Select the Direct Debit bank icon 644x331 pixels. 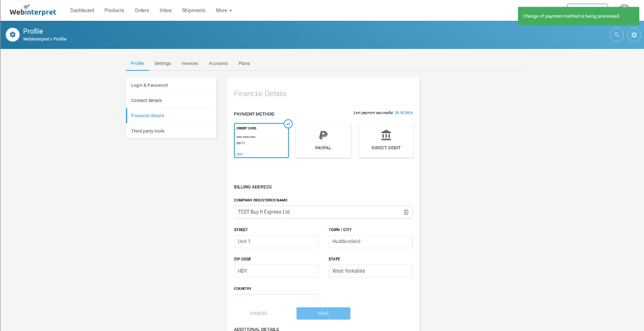386,135
